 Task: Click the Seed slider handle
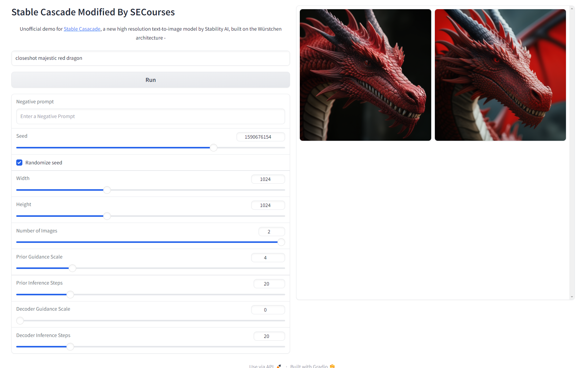point(213,148)
